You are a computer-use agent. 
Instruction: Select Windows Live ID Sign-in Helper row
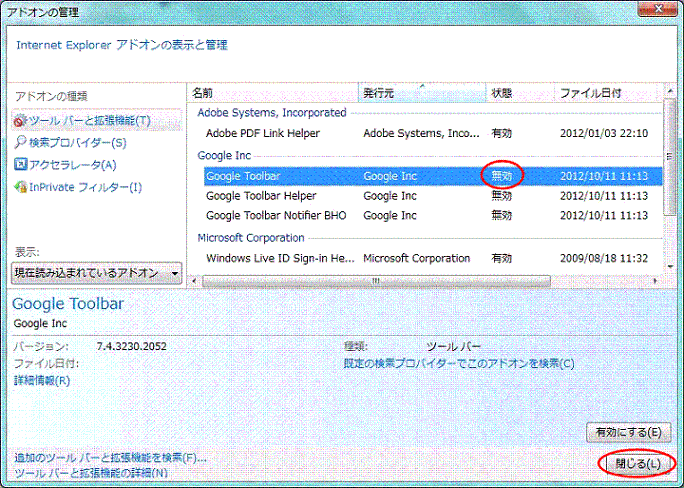pos(433,258)
